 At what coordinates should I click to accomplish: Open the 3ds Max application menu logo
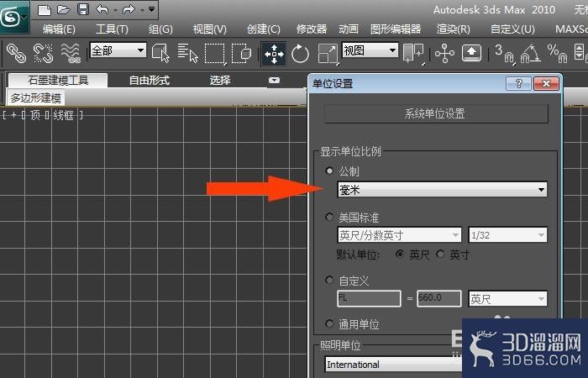click(x=13, y=16)
